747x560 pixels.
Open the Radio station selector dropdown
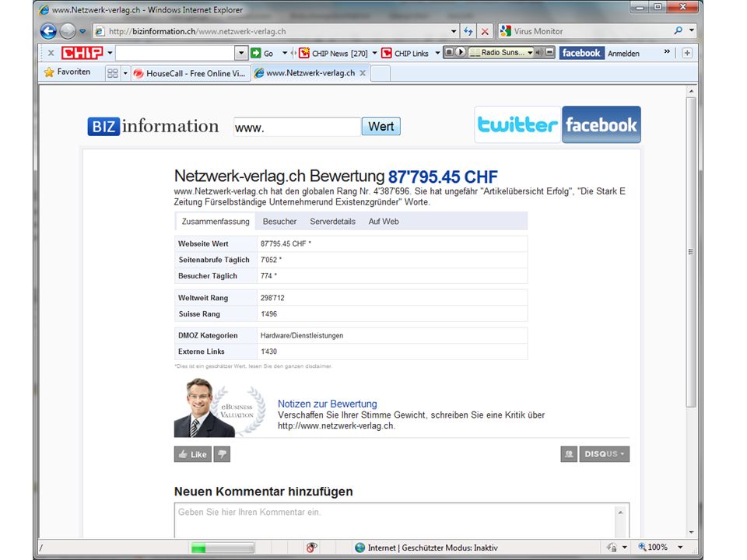[530, 52]
